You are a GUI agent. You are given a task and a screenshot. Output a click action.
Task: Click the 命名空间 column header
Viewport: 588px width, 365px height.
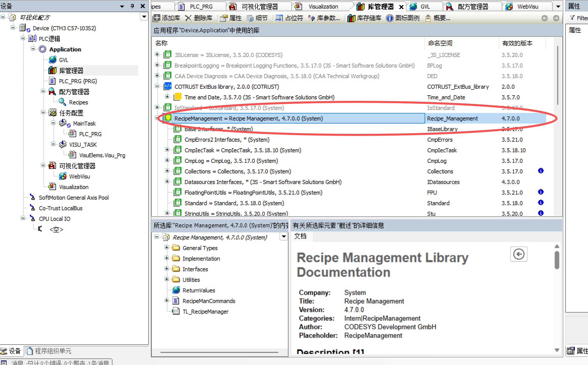point(440,43)
